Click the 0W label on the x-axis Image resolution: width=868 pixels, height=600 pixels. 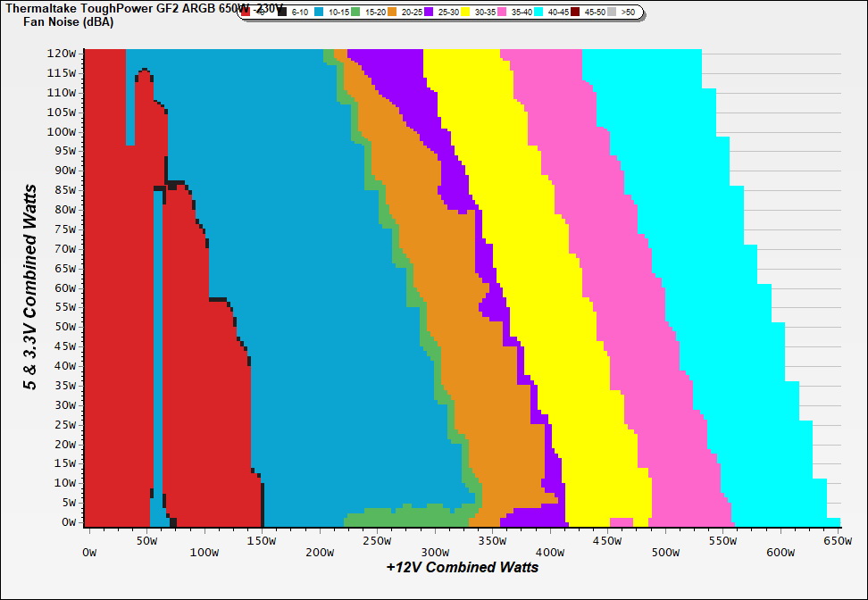click(x=88, y=540)
